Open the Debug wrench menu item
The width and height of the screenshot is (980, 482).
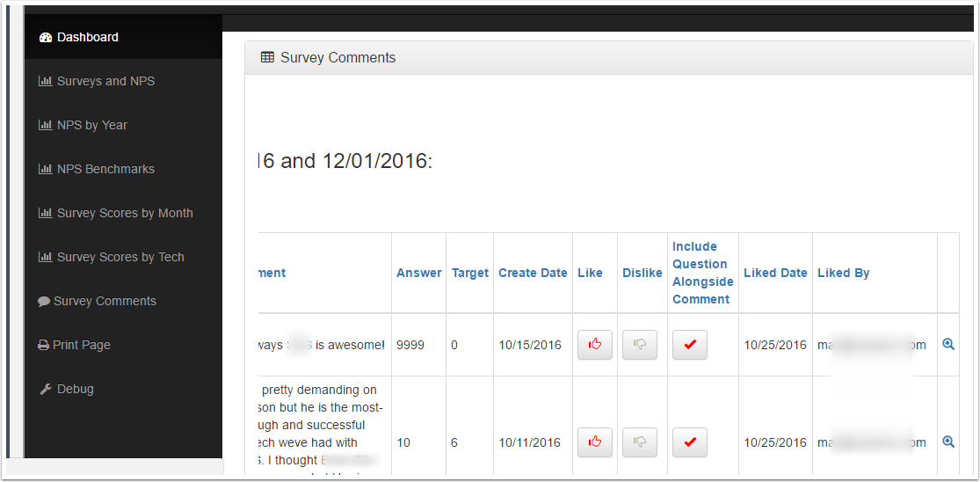tap(66, 389)
